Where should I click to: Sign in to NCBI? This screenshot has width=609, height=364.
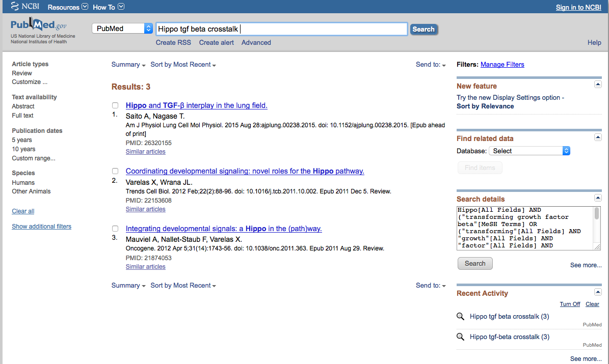578,7
